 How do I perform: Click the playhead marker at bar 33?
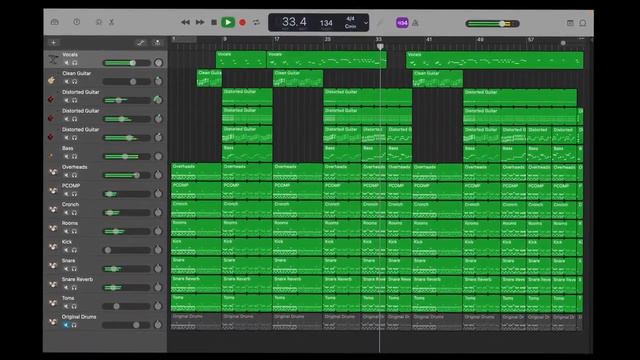(x=380, y=47)
